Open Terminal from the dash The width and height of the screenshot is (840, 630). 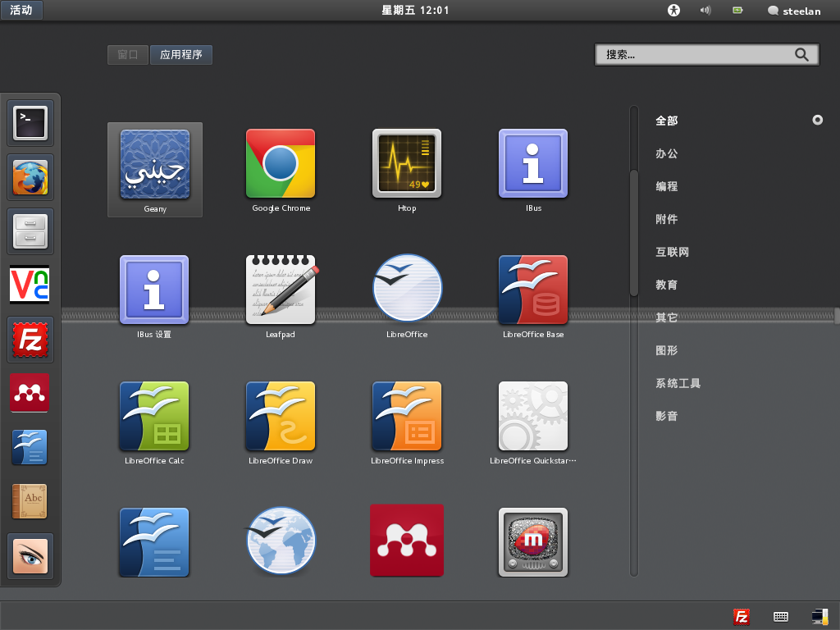pyautogui.click(x=30, y=123)
